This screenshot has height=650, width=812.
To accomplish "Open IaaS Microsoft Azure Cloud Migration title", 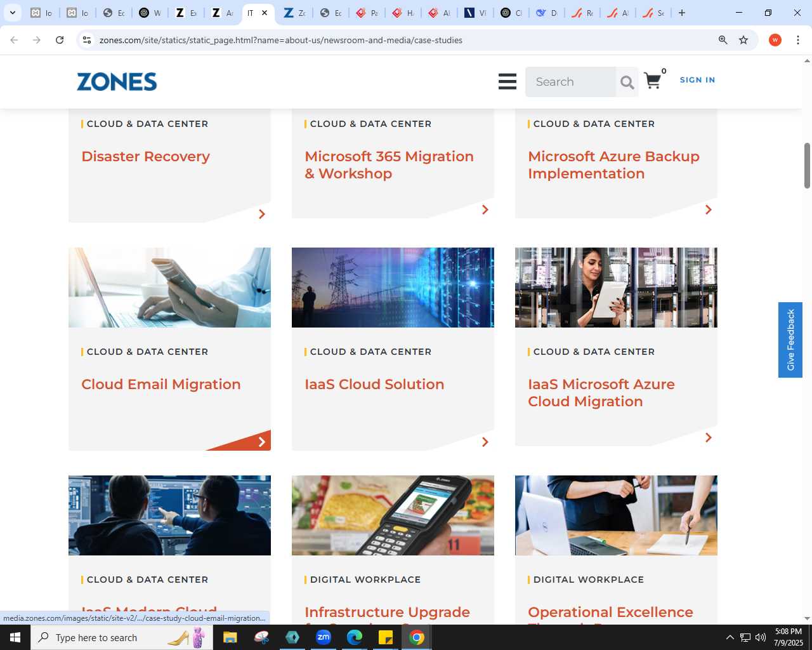I will click(601, 393).
